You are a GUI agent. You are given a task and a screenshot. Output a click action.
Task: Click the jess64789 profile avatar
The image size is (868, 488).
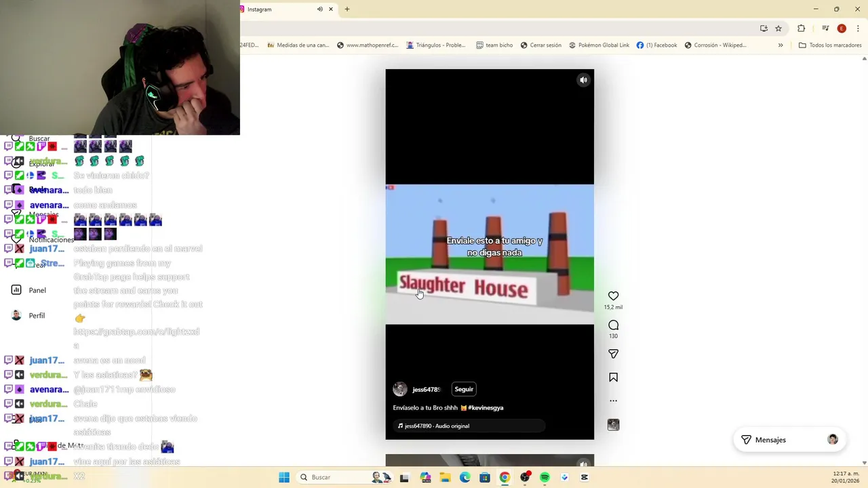click(x=400, y=389)
